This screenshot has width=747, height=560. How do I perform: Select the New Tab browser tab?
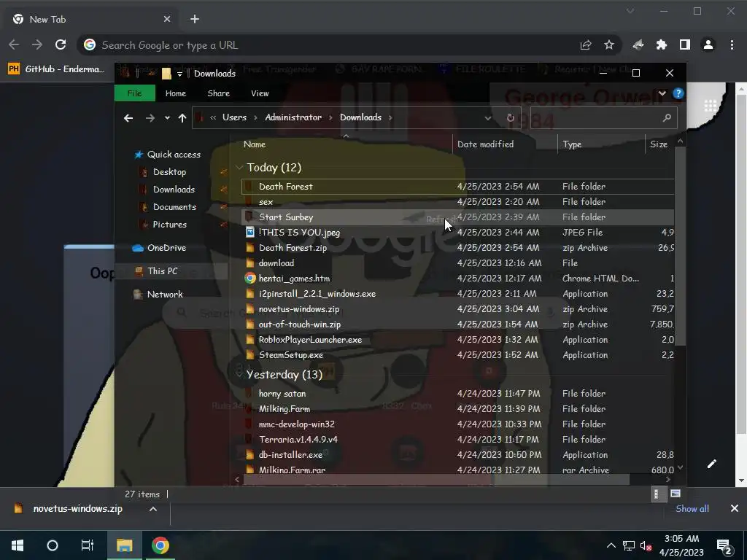pos(91,19)
